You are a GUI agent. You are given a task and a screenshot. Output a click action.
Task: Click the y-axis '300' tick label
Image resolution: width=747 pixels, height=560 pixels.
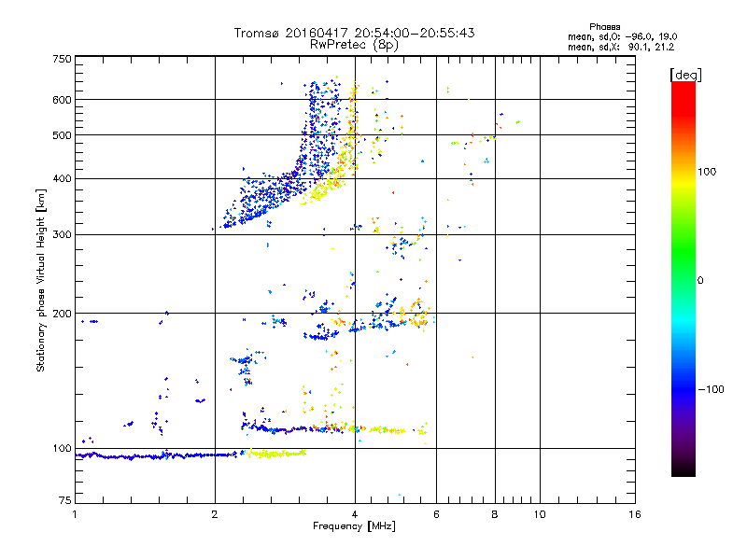pyautogui.click(x=62, y=234)
